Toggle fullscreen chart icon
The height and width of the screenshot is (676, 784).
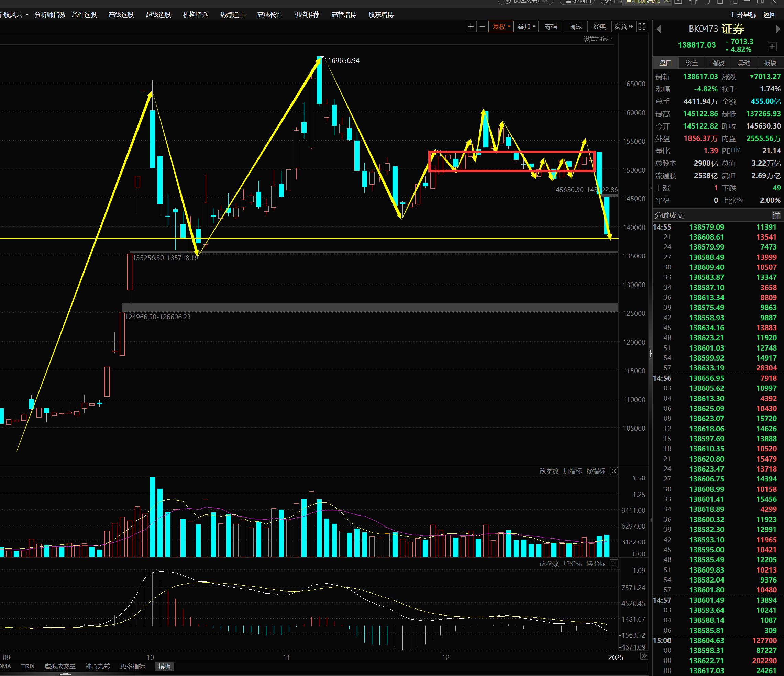(x=642, y=26)
